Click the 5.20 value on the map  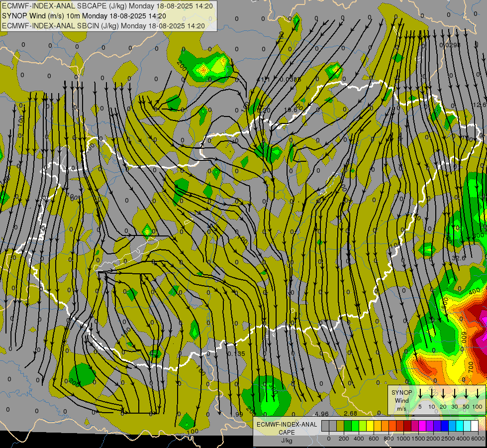tap(263, 110)
